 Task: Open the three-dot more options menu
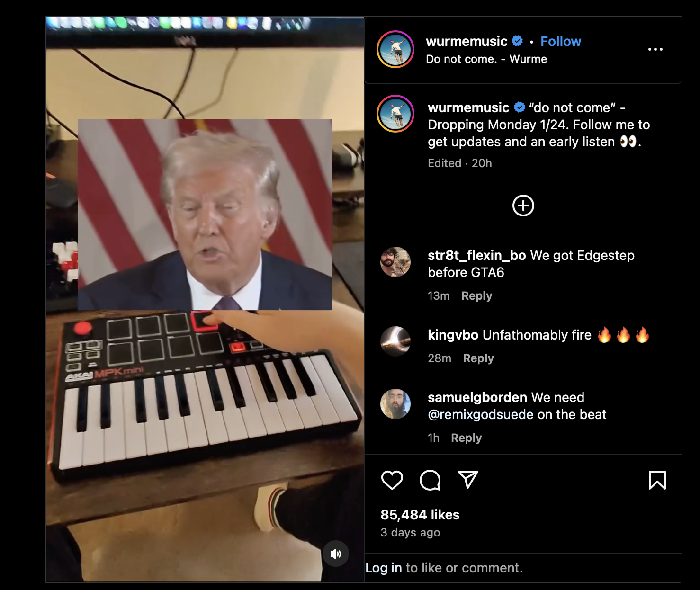pos(655,49)
